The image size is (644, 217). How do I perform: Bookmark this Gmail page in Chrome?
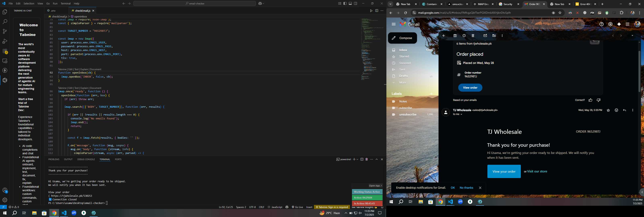(560, 13)
